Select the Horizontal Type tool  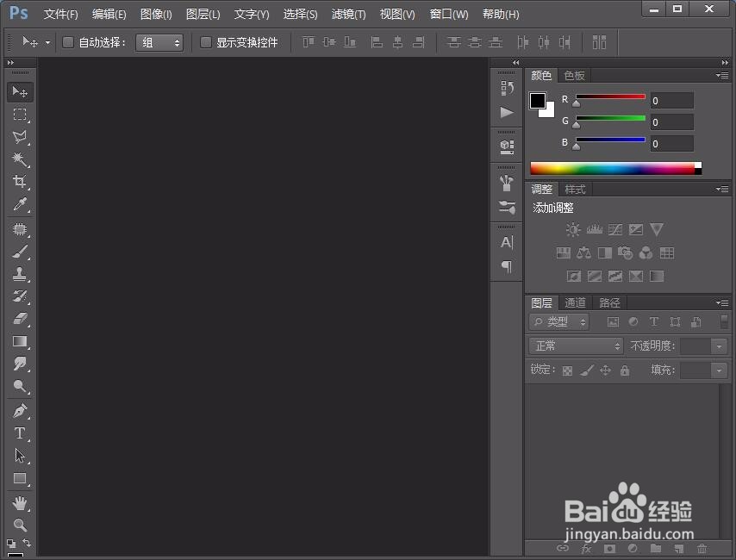click(x=20, y=432)
